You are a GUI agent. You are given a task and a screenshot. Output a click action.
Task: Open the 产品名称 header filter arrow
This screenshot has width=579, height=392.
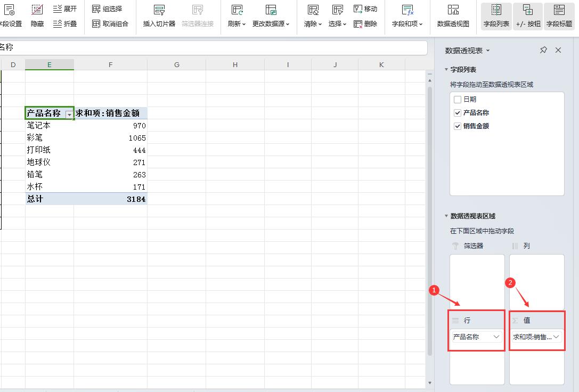point(69,115)
